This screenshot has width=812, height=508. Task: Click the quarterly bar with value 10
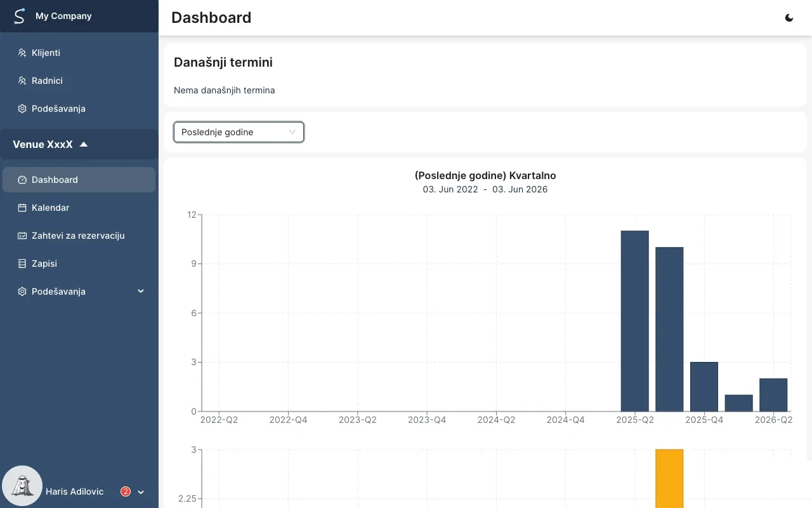[x=669, y=329]
